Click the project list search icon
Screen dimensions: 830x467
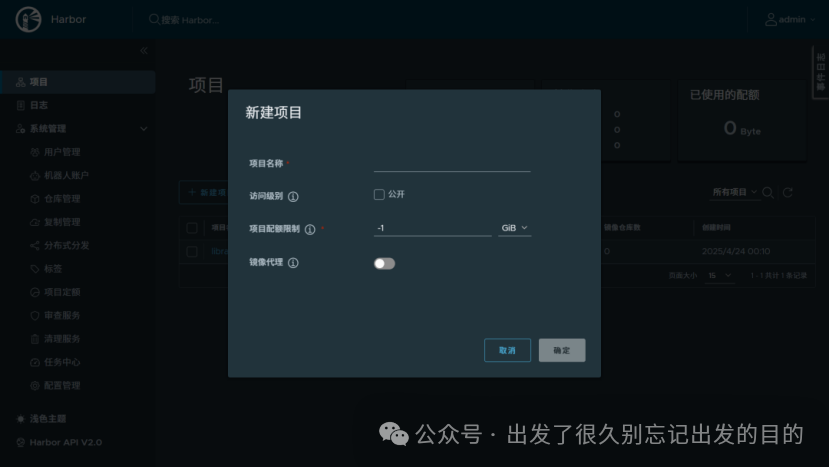click(x=768, y=193)
